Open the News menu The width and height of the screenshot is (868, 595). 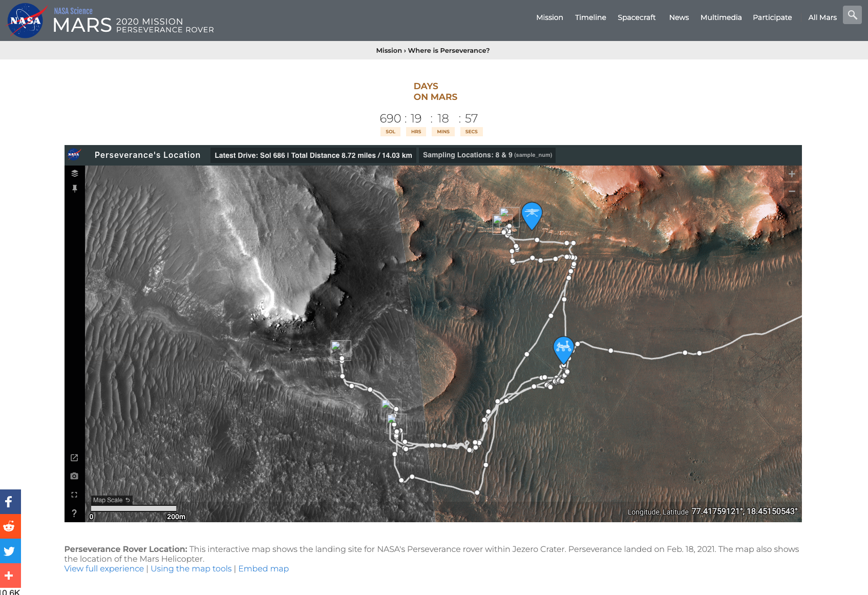(679, 17)
